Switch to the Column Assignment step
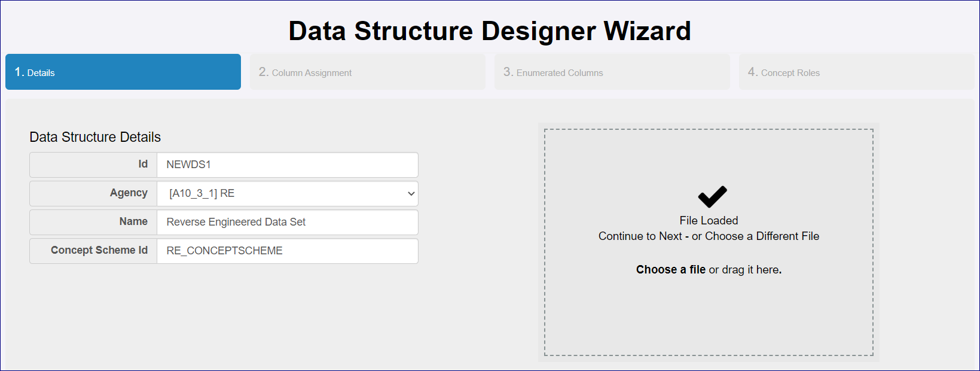980x371 pixels. (367, 72)
